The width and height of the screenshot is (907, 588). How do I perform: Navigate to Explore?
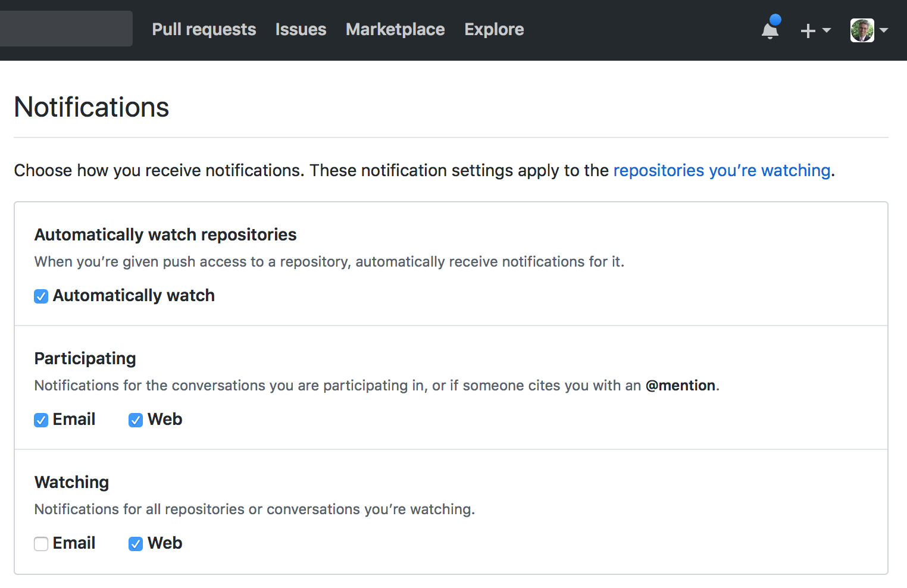pos(493,29)
